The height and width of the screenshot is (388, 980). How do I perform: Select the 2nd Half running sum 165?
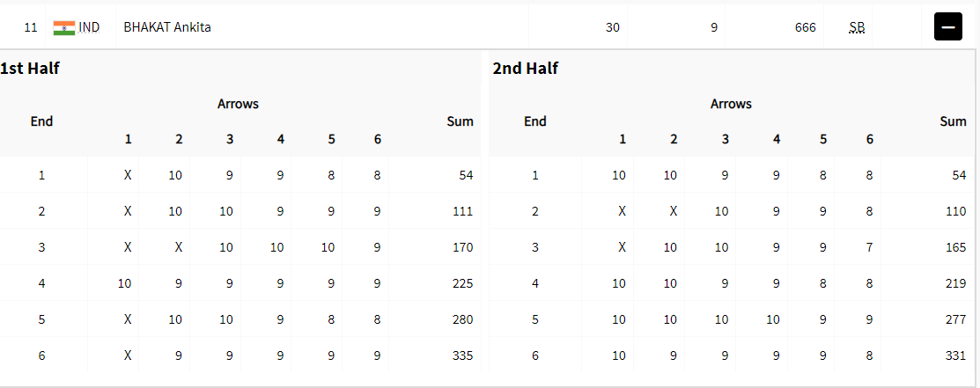955,247
